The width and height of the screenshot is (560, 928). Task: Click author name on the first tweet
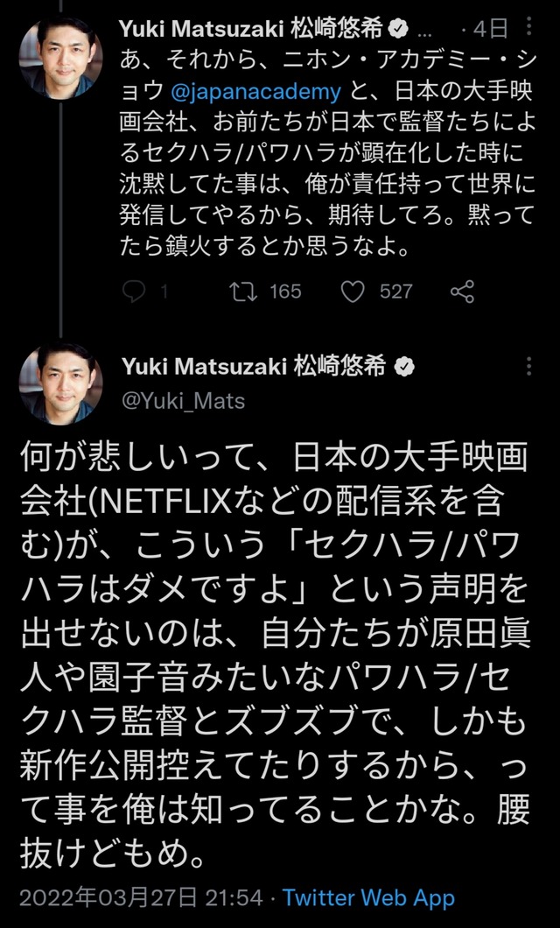[251, 28]
